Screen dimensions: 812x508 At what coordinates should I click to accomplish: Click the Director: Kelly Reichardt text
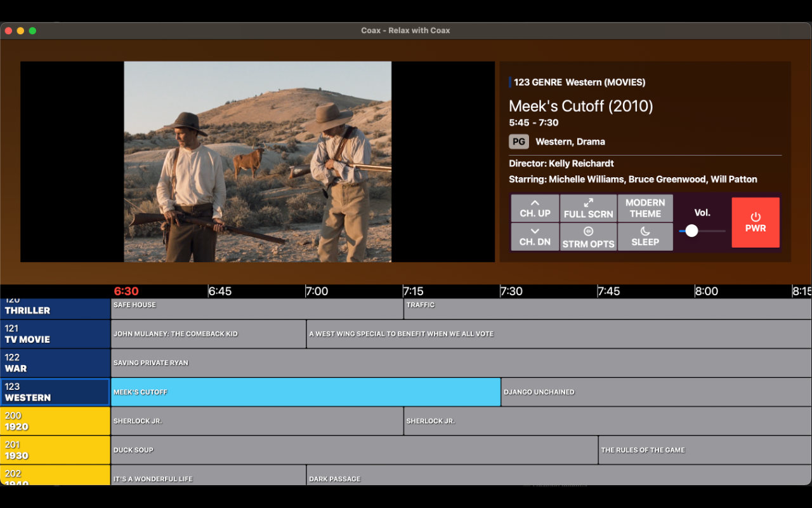561,163
